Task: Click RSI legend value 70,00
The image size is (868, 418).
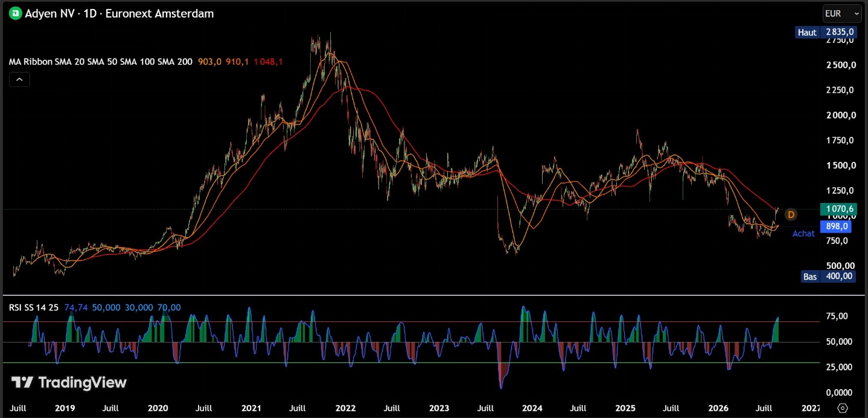Action: (169, 307)
